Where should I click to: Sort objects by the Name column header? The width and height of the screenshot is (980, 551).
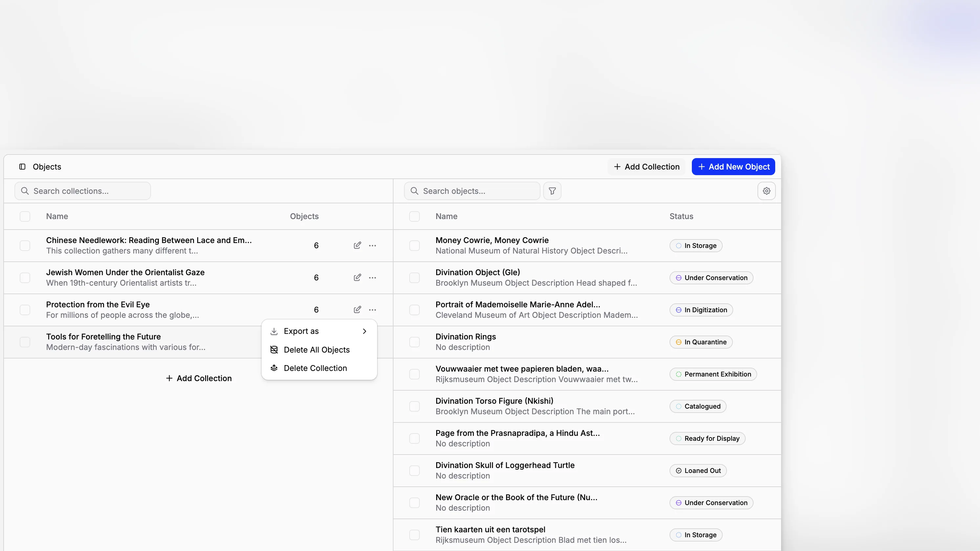[x=446, y=216]
